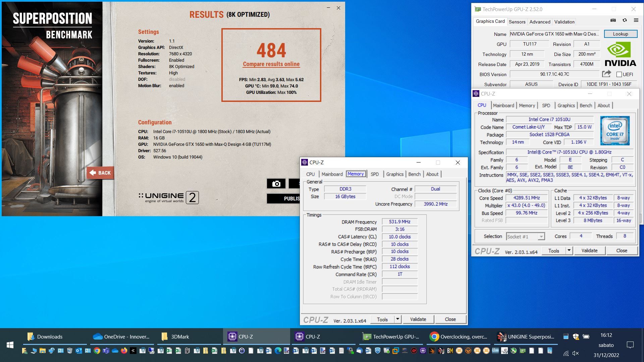Open Bench tab in Memory CPU-Z window
The image size is (644, 362).
[x=414, y=174]
